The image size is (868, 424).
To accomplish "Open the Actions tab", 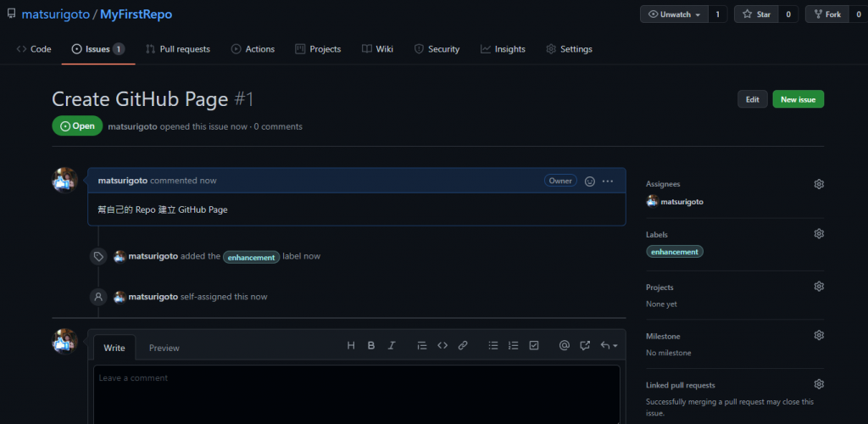I will (253, 48).
